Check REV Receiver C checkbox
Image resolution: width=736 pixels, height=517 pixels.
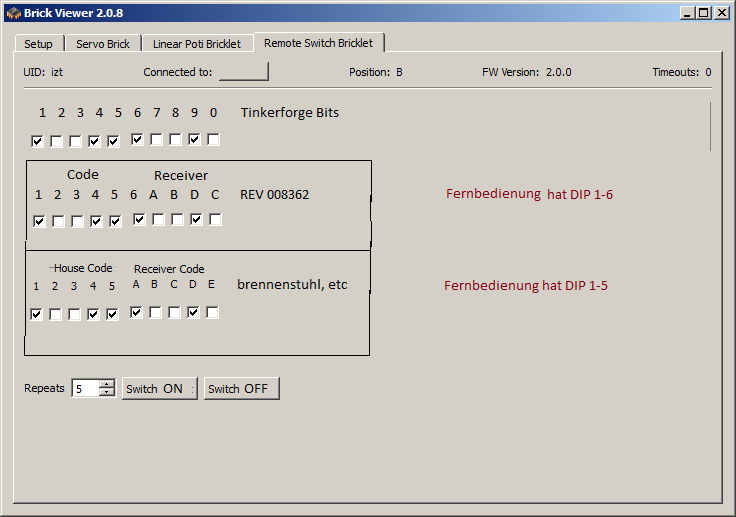[x=215, y=219]
